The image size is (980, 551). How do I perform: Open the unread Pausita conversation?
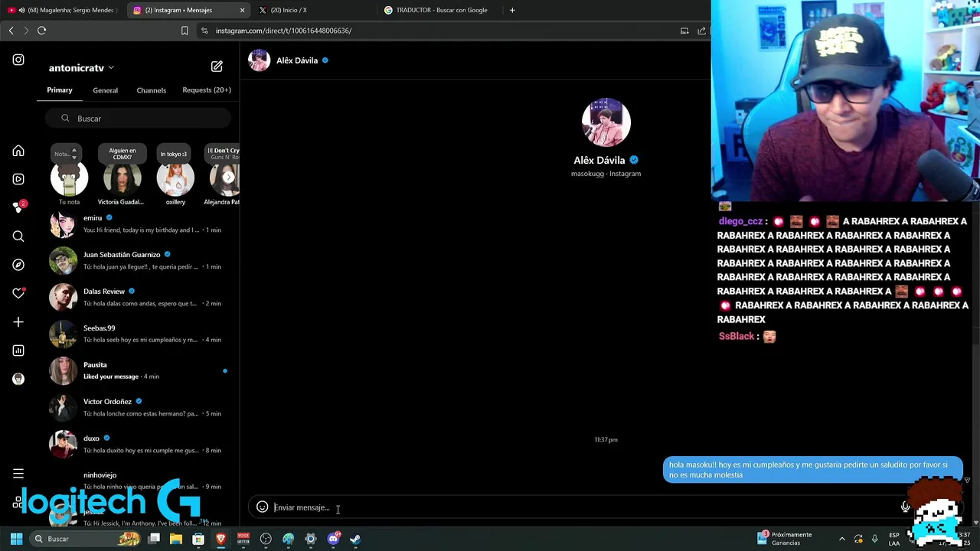[139, 371]
